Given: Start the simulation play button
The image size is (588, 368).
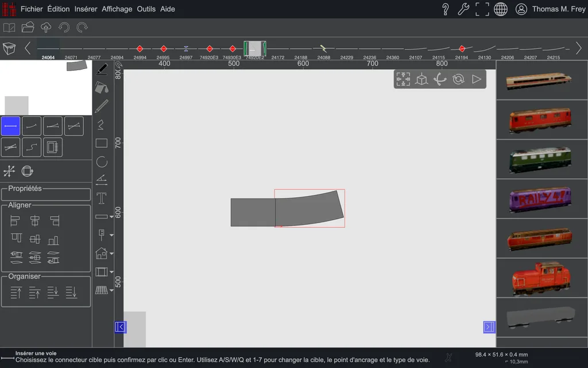Looking at the screenshot, I should (x=477, y=79).
